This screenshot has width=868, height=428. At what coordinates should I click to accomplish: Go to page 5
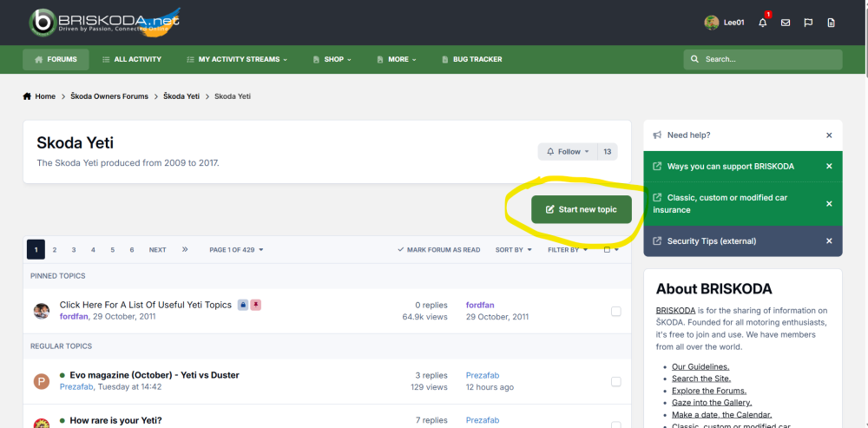click(x=112, y=250)
